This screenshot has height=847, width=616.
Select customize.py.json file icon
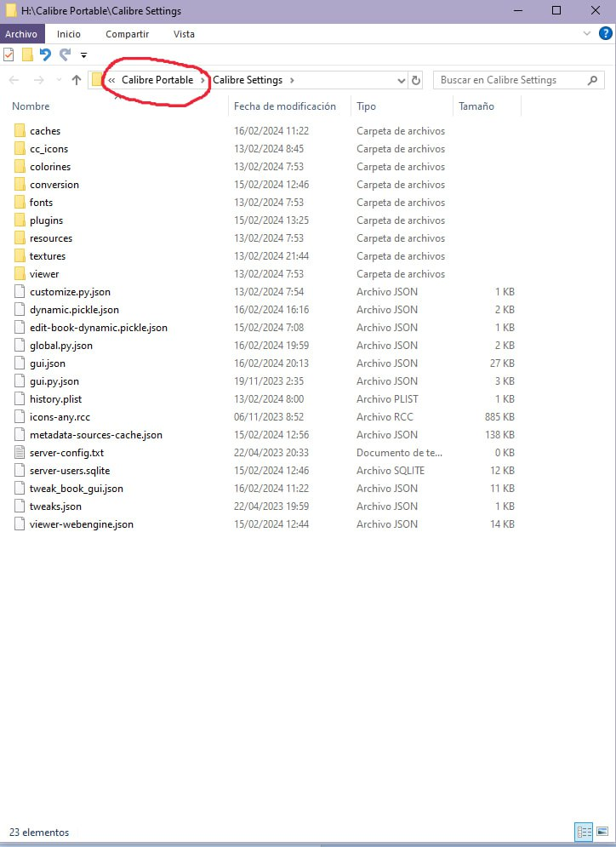coord(20,292)
